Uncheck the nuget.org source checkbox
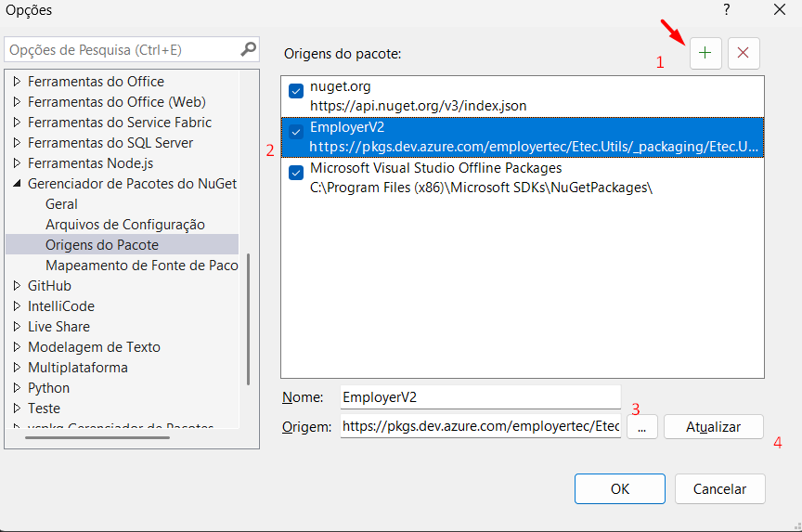The image size is (802, 532). (295, 91)
